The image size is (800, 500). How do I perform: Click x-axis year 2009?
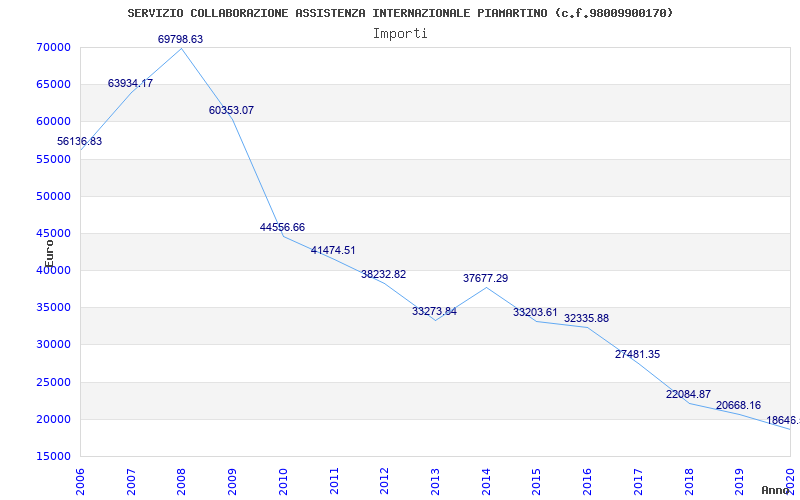click(232, 481)
